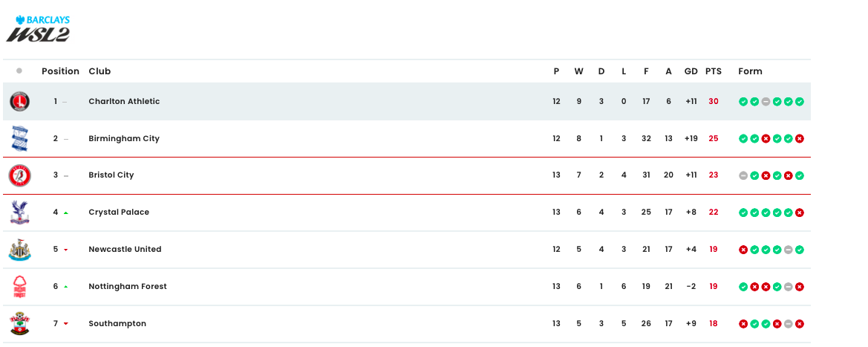The image size is (868, 347).
Task: Open the Southampton club crest
Action: pyautogui.click(x=19, y=324)
